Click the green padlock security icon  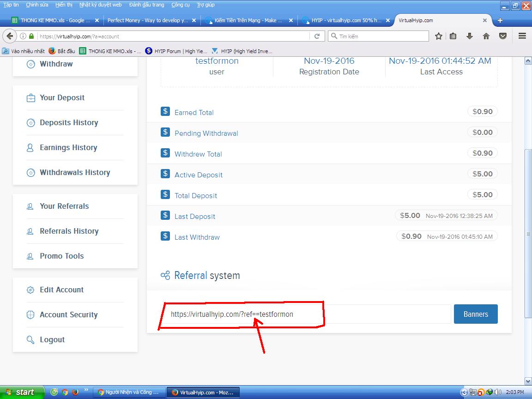pyautogui.click(x=31, y=36)
